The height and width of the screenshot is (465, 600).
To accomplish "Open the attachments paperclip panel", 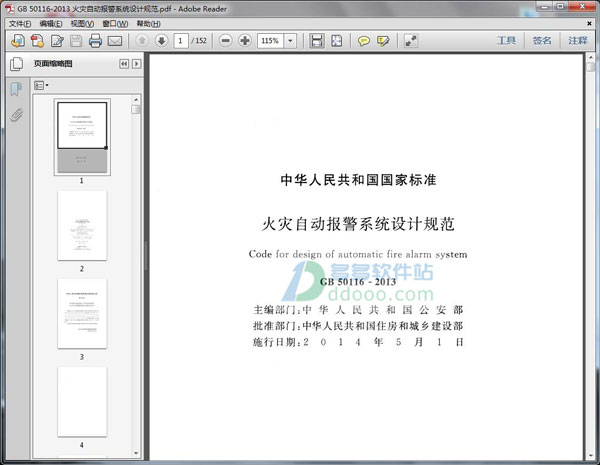I will 16,115.
